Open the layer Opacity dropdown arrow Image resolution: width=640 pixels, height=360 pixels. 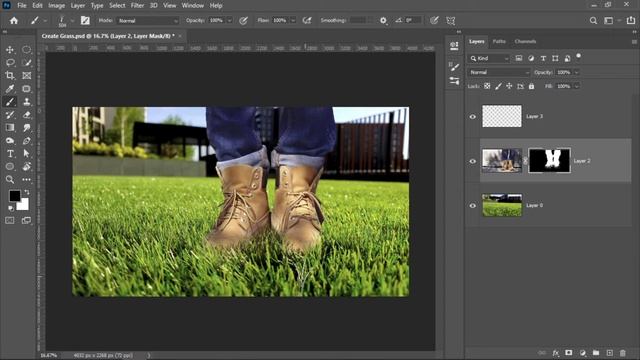[x=576, y=72]
